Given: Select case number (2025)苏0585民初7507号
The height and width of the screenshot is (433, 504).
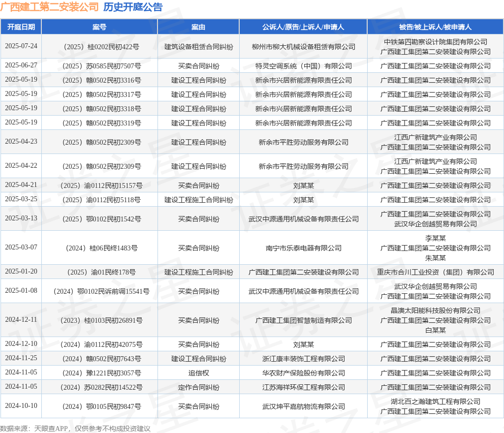Looking at the screenshot, I should [101, 66].
